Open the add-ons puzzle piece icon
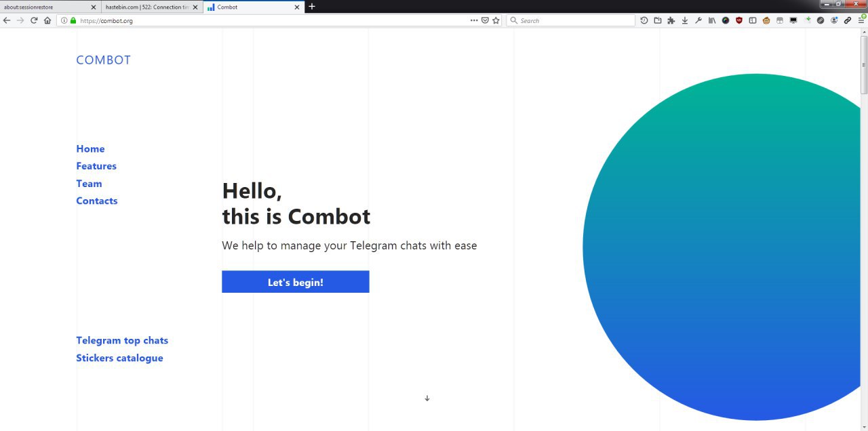Viewport: 868px width, 431px height. [x=671, y=20]
